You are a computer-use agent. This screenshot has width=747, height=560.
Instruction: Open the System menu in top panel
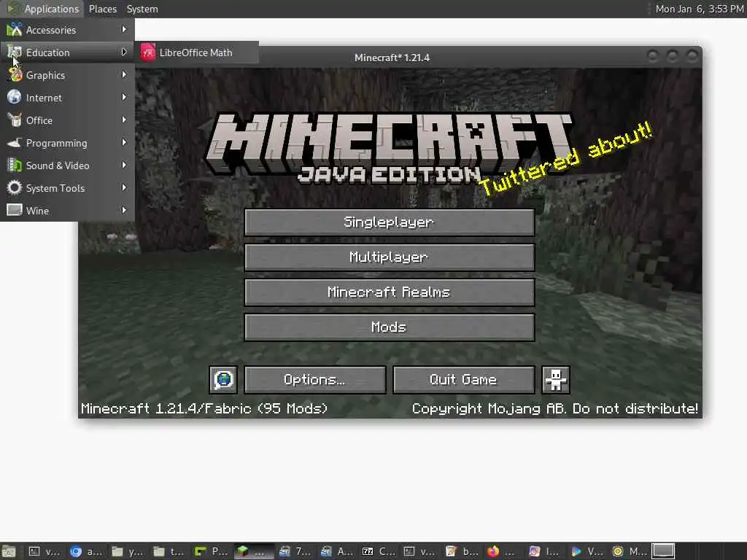click(x=142, y=9)
